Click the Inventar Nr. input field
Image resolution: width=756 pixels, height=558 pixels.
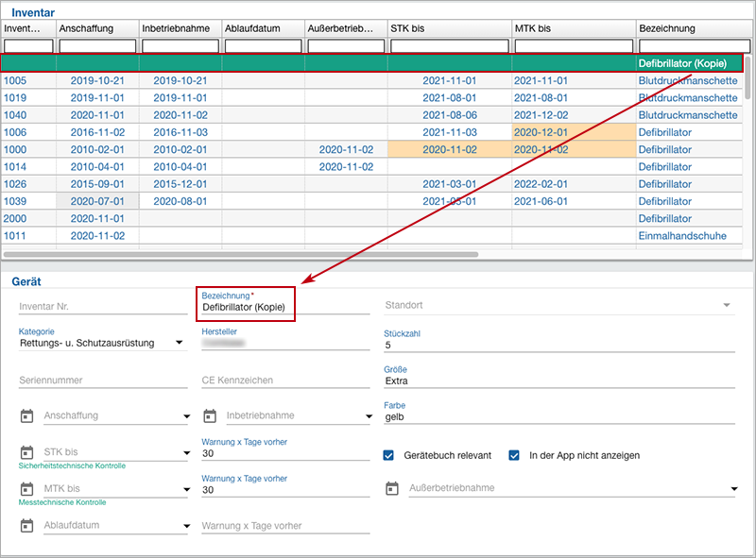103,307
